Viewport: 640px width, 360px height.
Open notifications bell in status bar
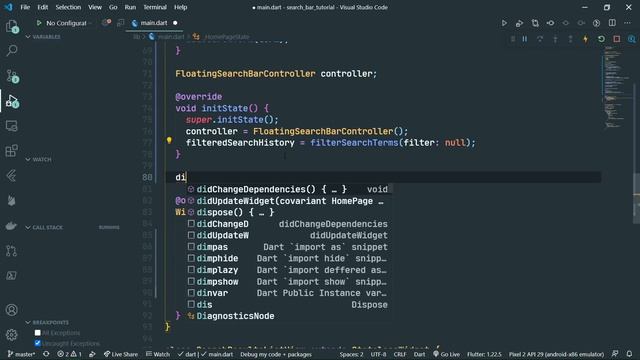(x=629, y=354)
